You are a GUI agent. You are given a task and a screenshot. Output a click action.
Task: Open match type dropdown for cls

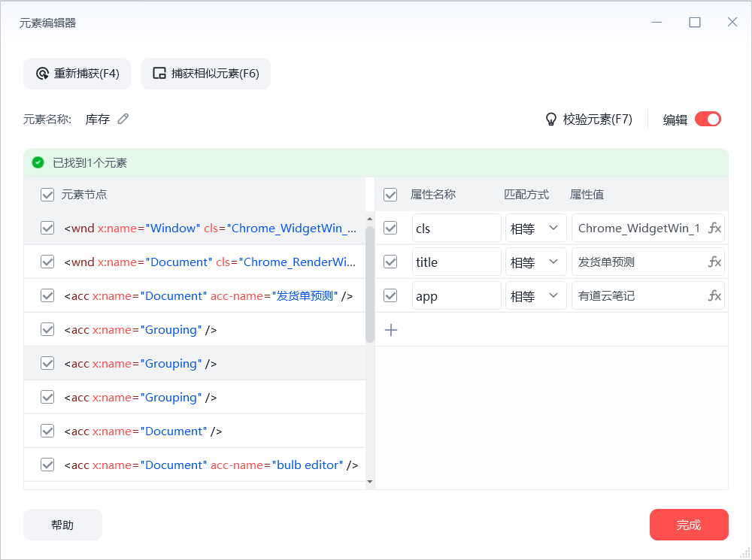(535, 229)
